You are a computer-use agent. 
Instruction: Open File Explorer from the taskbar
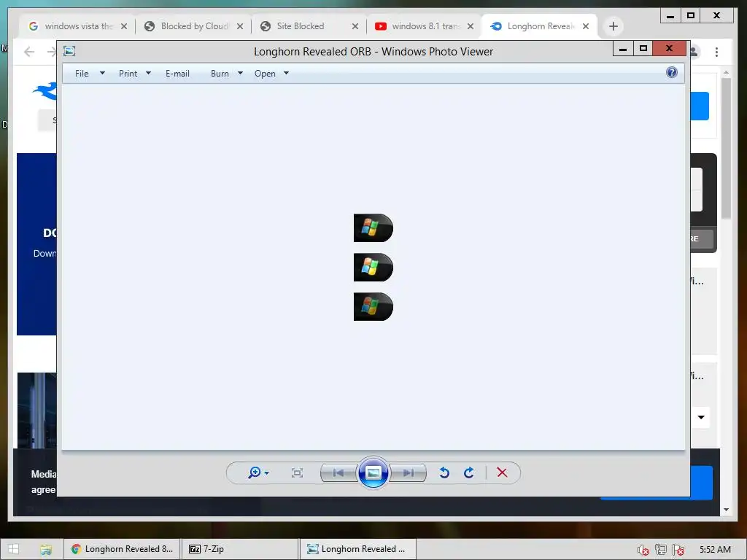pyautogui.click(x=46, y=550)
